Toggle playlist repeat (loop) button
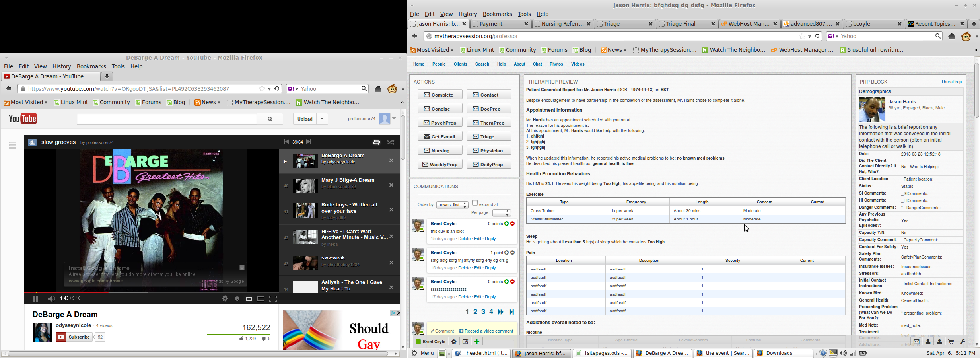 [376, 142]
